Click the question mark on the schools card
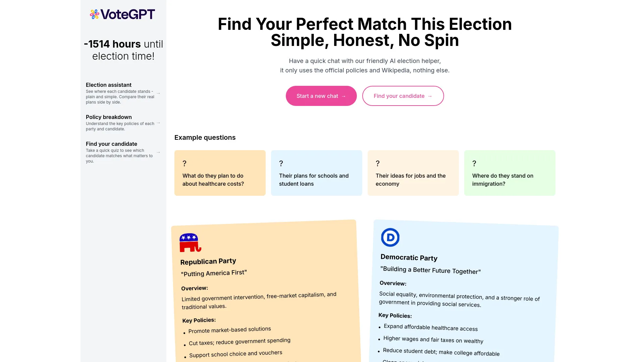Viewport: 644px width, 362px height. [281, 163]
